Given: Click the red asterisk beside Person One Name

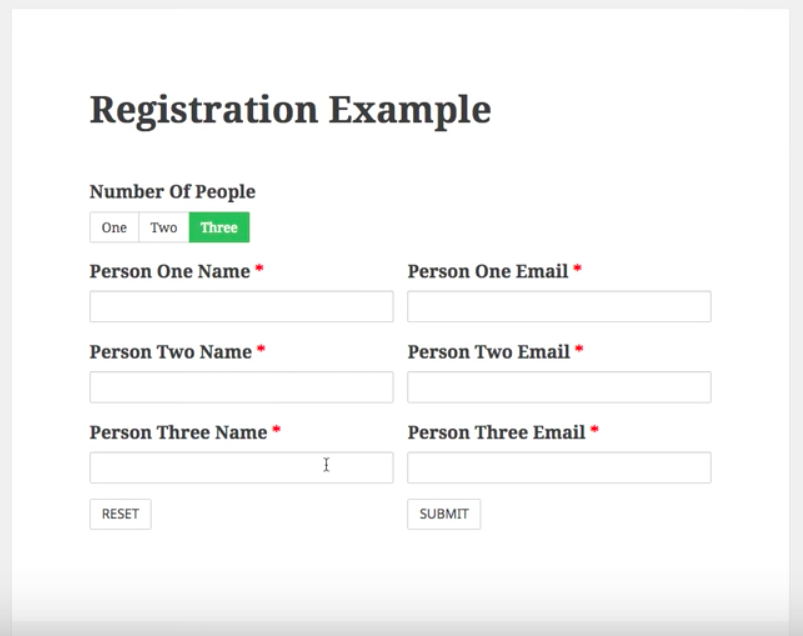Looking at the screenshot, I should point(259,270).
